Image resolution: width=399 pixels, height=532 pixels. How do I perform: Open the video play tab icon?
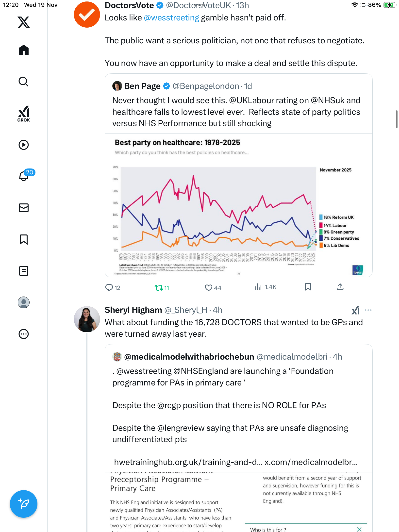24,145
